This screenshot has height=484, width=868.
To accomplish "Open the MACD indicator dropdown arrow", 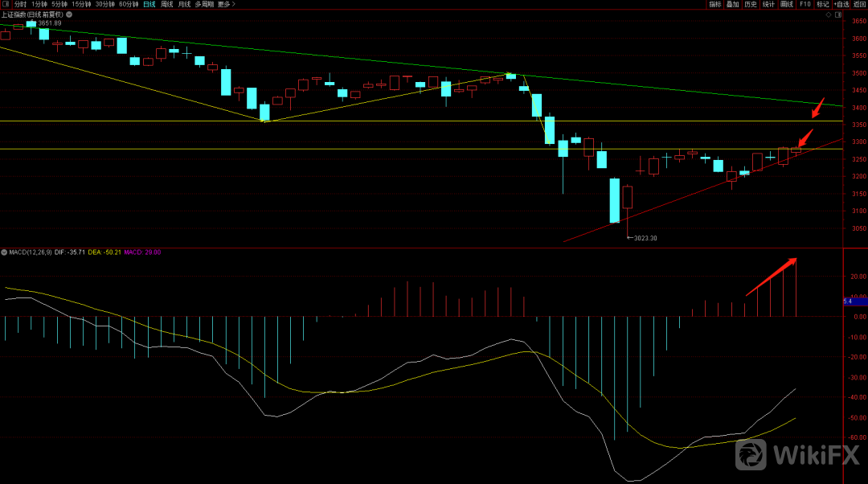I will point(4,252).
